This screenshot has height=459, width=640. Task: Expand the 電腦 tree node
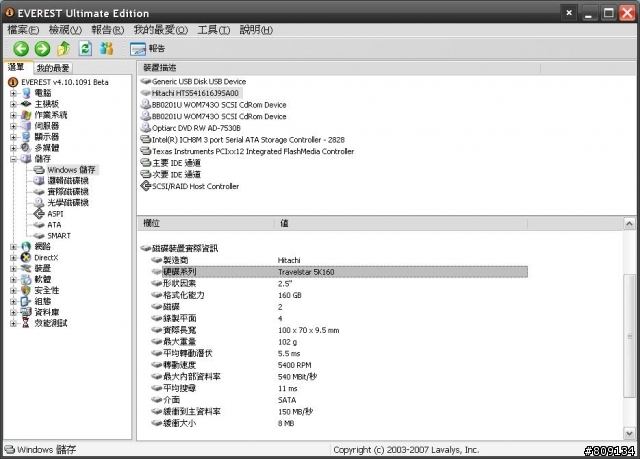click(13, 93)
